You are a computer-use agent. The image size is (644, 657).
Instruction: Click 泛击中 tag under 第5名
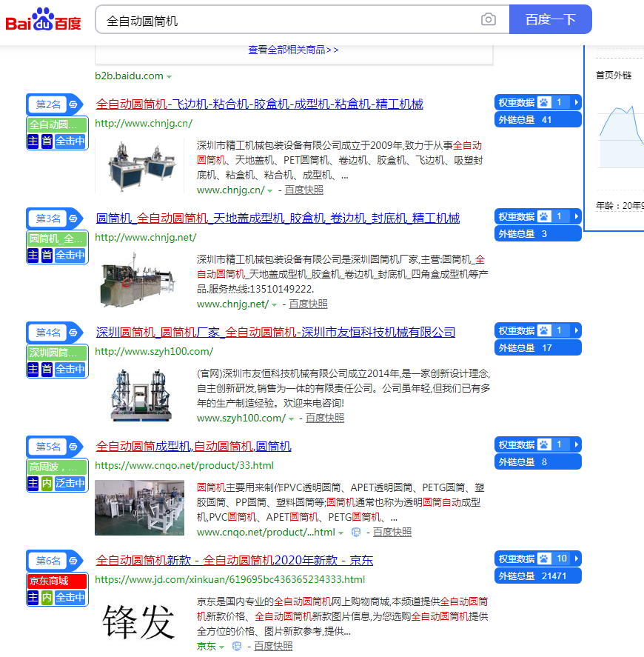(x=70, y=483)
